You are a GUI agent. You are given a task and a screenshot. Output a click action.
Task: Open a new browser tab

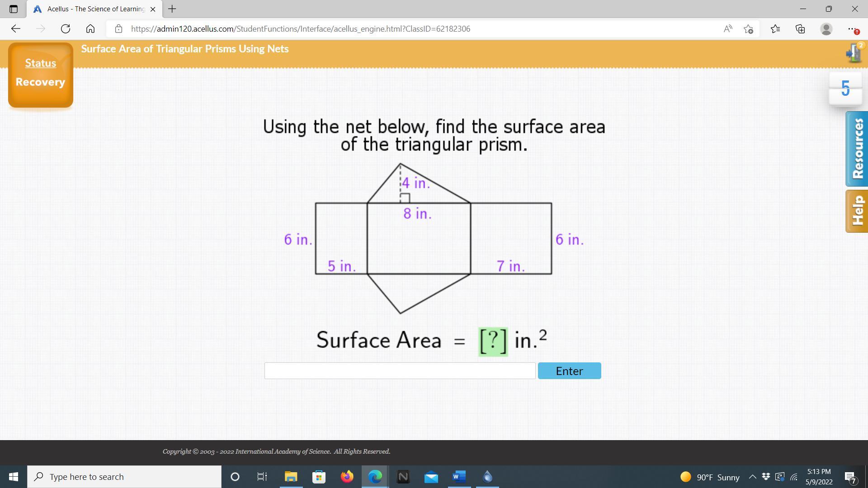coord(172,9)
